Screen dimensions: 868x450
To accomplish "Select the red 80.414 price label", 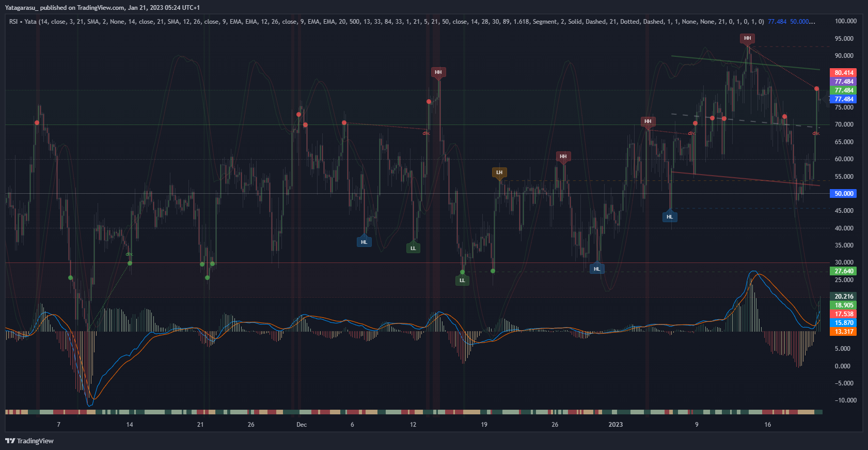I will (x=844, y=73).
